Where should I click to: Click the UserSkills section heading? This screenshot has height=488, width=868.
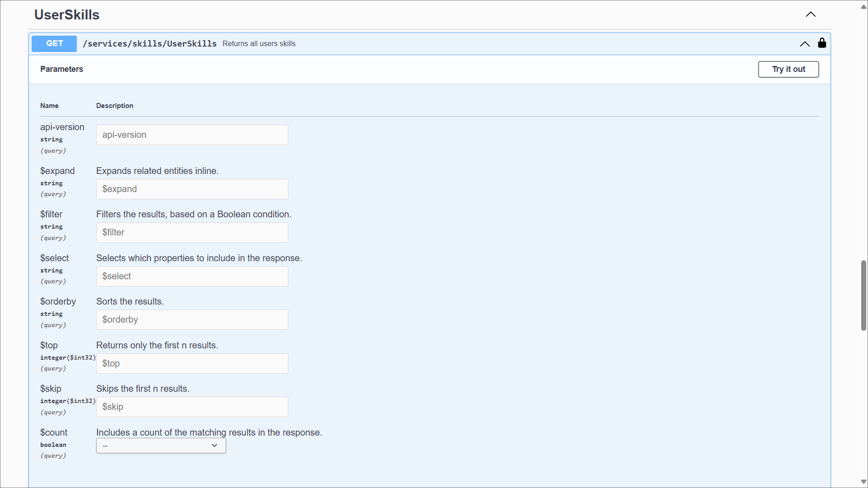coord(67,15)
